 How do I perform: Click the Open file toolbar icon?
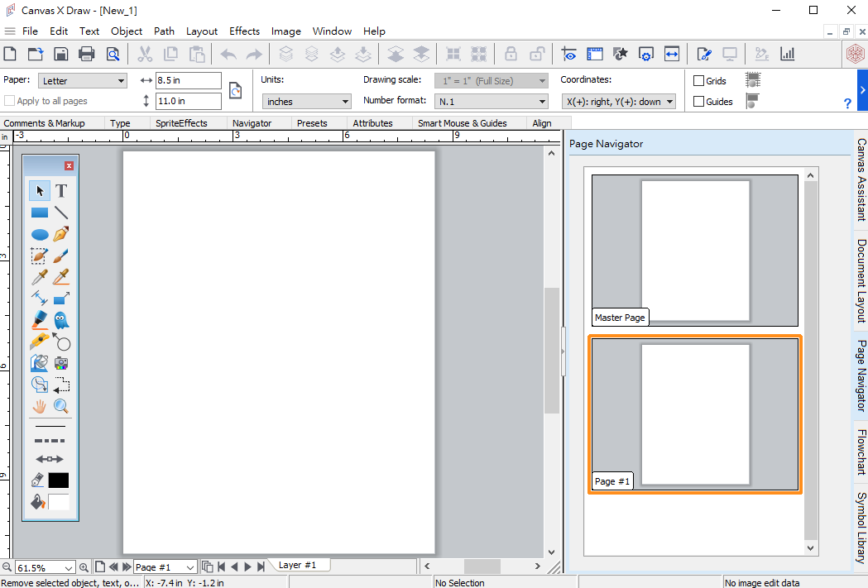click(x=36, y=55)
